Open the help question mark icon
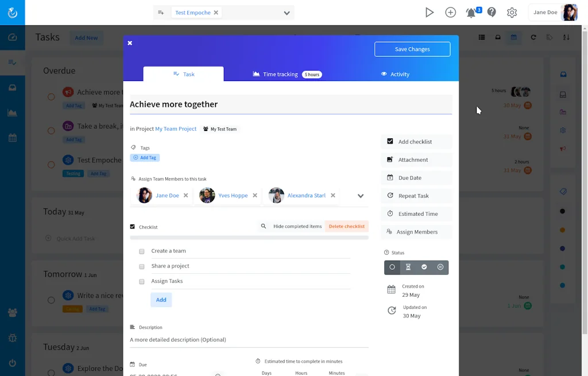588x376 pixels. (492, 13)
